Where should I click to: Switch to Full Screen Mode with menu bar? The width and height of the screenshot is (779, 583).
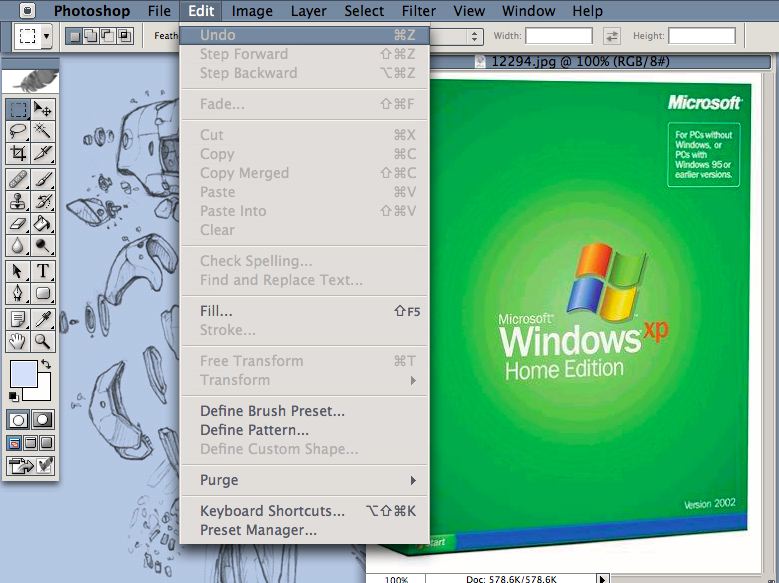click(30, 443)
